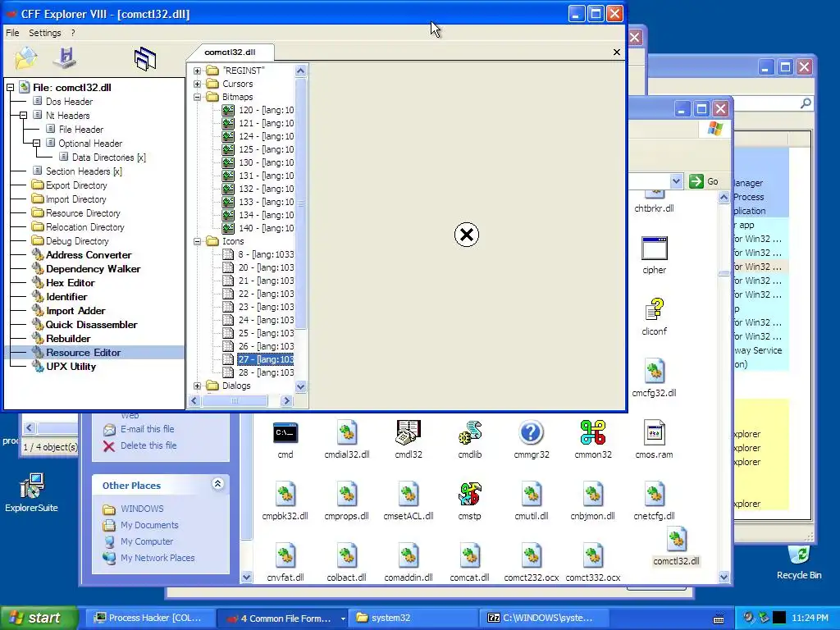Click the Delete this file link
840x630 pixels.
[148, 445]
